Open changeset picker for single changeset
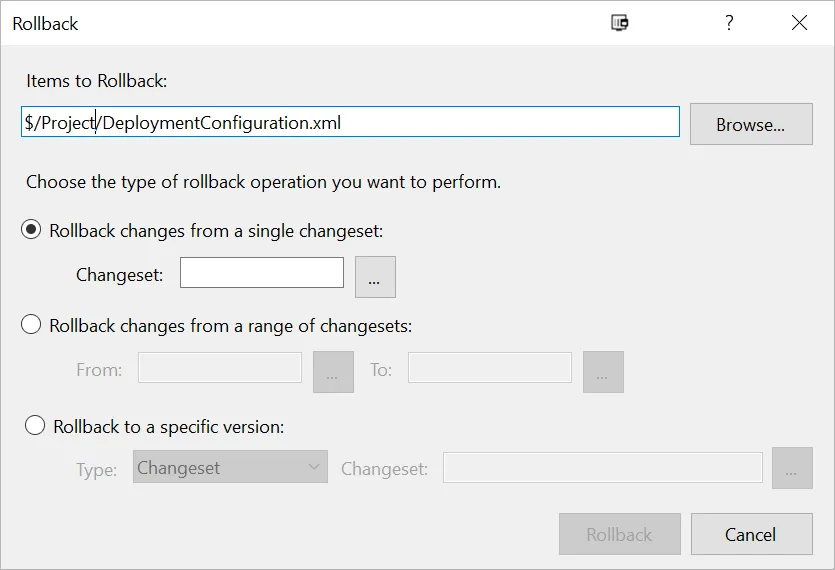 [x=375, y=277]
